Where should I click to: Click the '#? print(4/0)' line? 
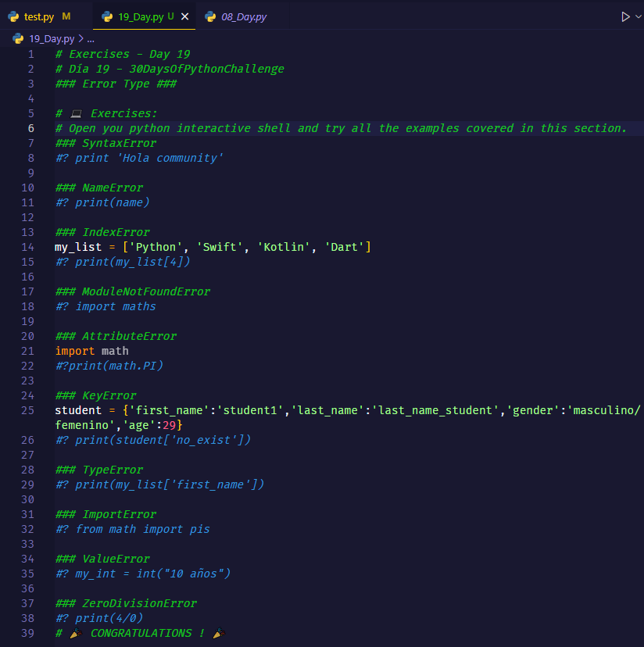99,619
